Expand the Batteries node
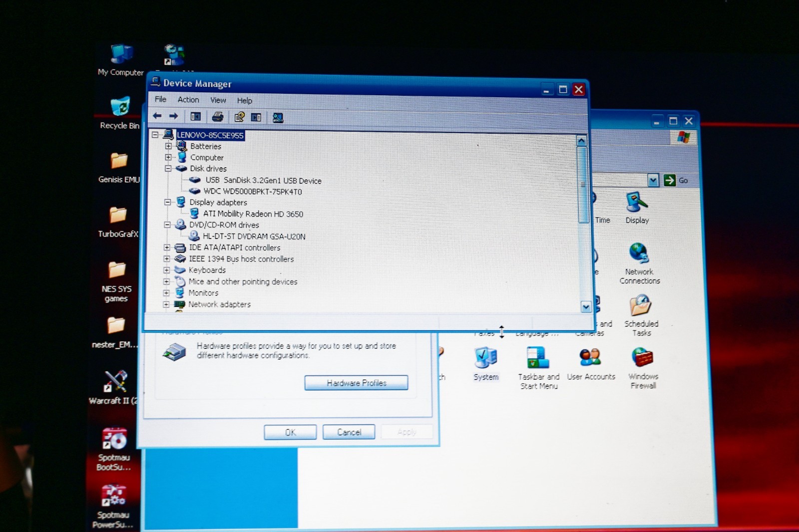The image size is (799, 532). coord(168,146)
